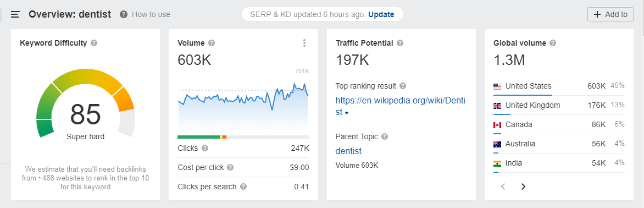The image size is (644, 208).
Task: Click the How to use question icon
Action: coord(123,14)
